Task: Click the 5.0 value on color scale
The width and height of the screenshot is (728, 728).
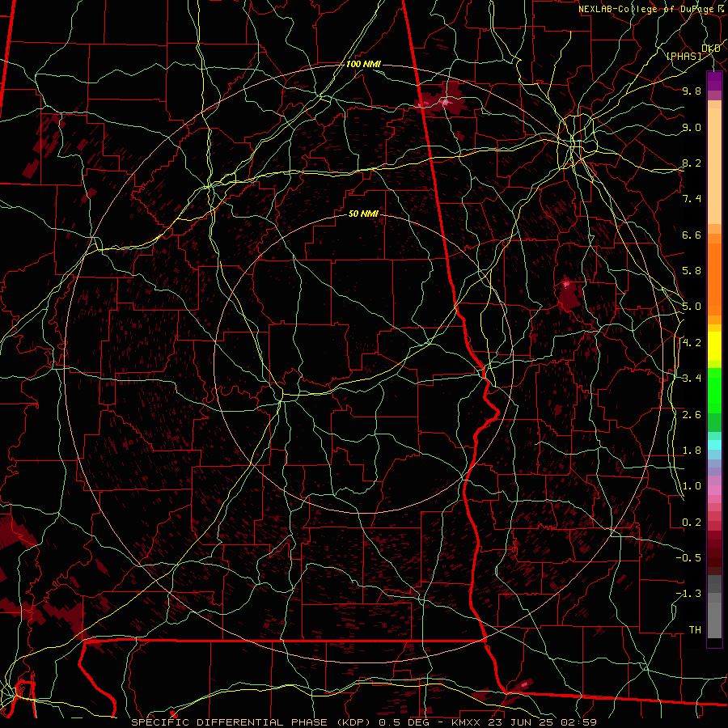Action: (x=692, y=307)
